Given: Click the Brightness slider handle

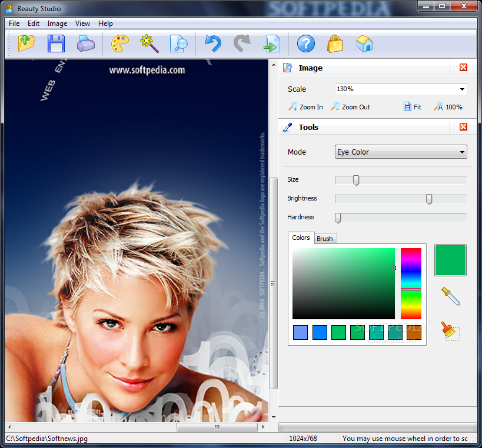Looking at the screenshot, I should [x=429, y=199].
